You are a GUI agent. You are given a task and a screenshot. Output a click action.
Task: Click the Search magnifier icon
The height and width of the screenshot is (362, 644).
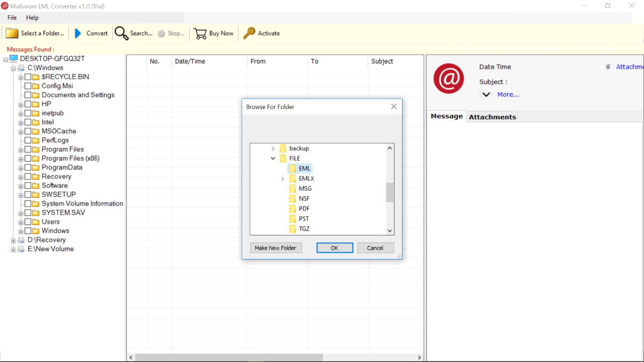pyautogui.click(x=121, y=33)
